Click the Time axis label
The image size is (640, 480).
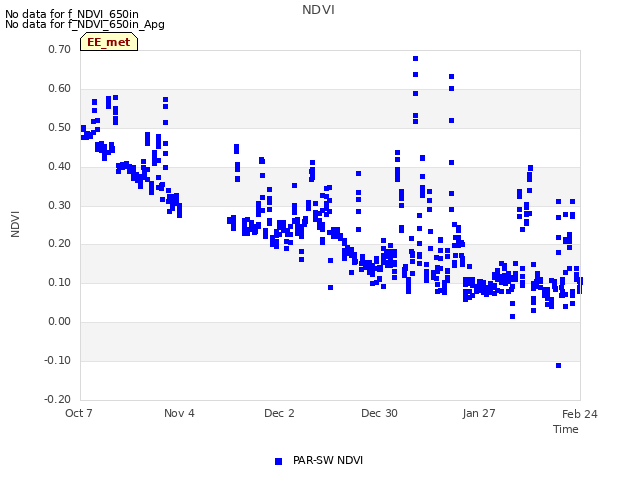(x=566, y=429)
